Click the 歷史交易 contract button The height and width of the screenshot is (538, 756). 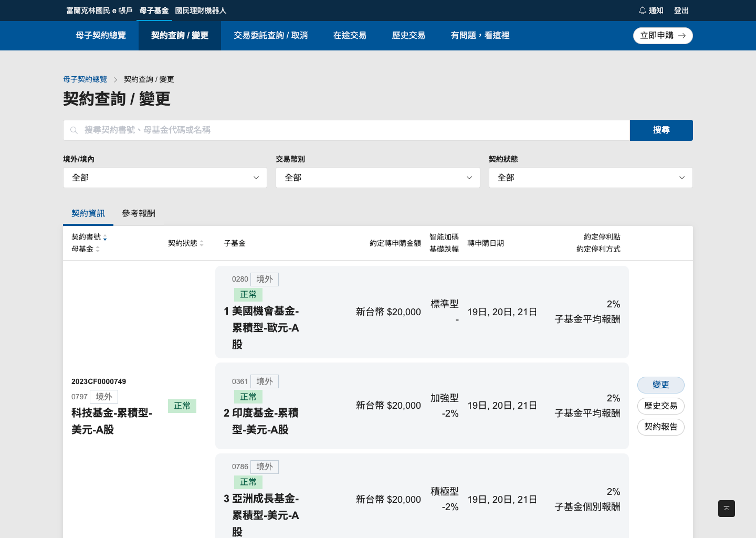(x=661, y=406)
